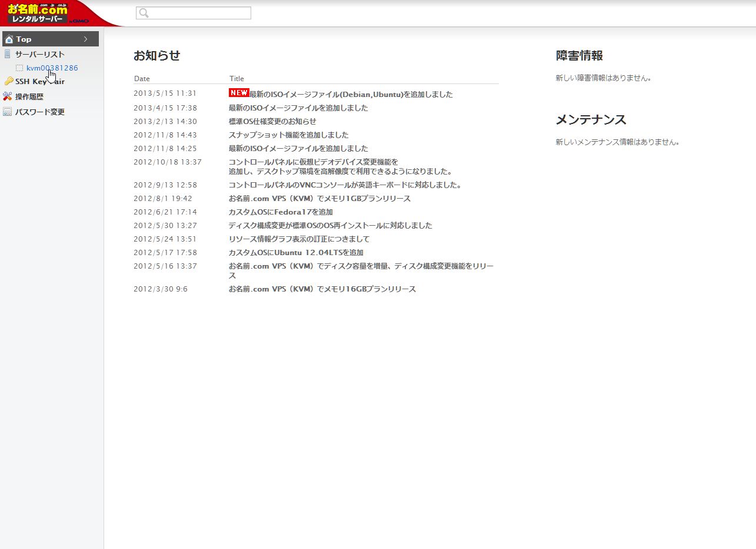Open カスタムOSにFedora17を追加 notice

281,212
